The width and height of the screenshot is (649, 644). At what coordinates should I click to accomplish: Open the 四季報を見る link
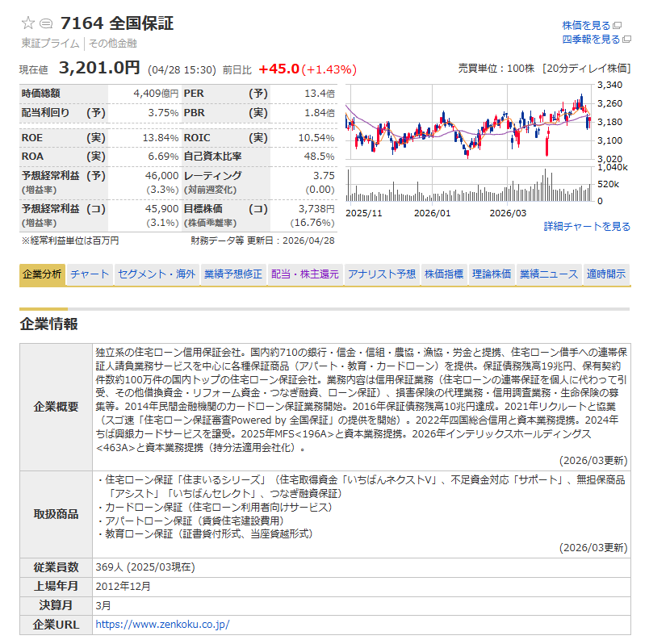pyautogui.click(x=591, y=40)
